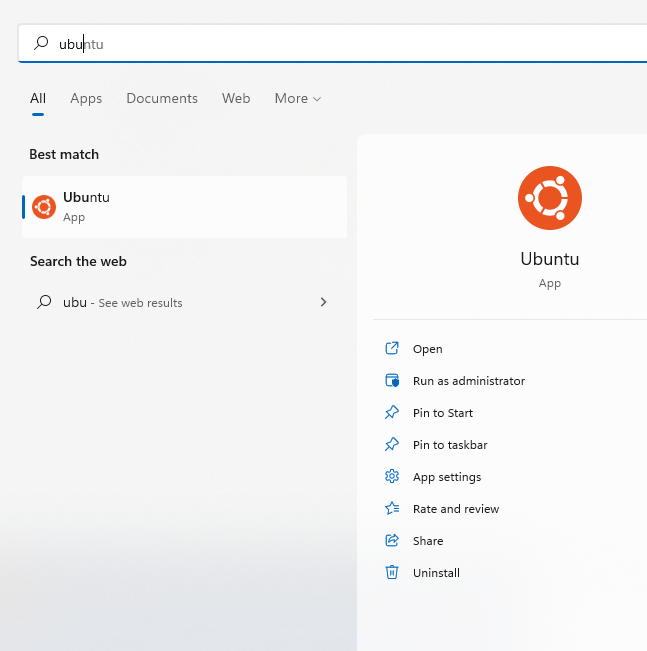Select the Pin to Start label
This screenshot has height=651, width=647.
pos(443,413)
